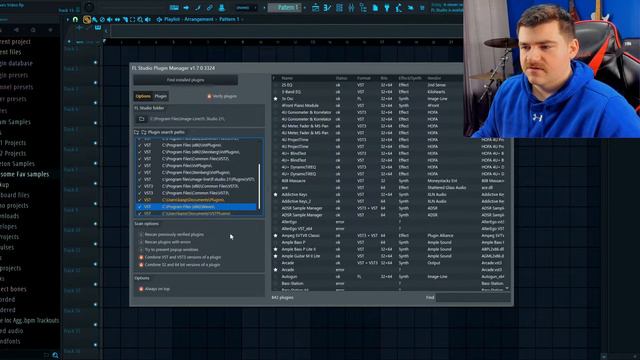The width and height of the screenshot is (640, 360).
Task: Toggle Rescan plugins with errors option
Action: 141,242
